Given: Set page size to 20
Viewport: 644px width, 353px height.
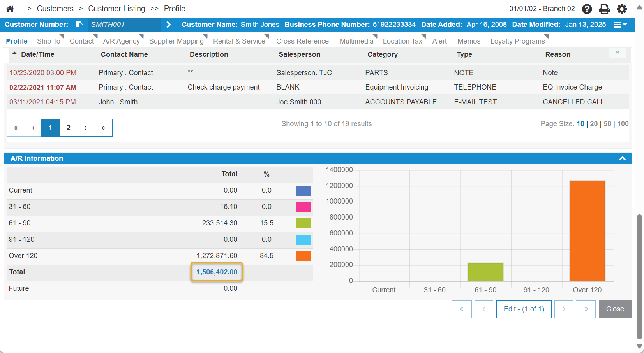Looking at the screenshot, I should click(594, 124).
